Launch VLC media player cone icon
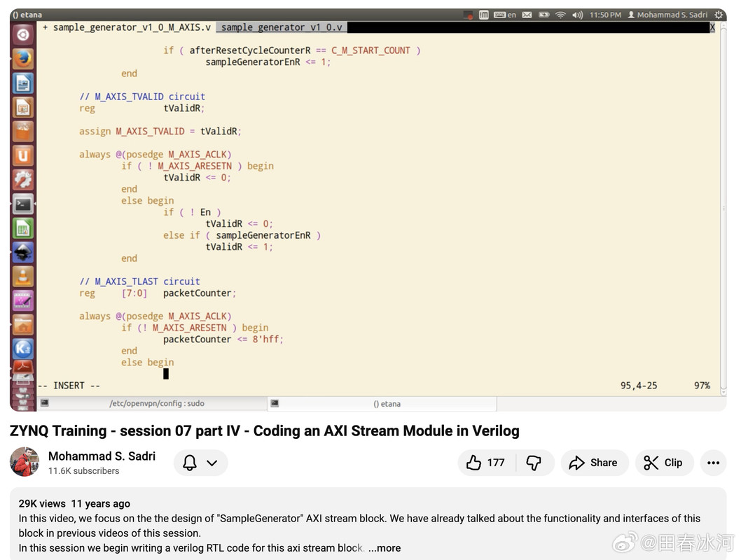Screen dimensions: 741x560 point(22,276)
